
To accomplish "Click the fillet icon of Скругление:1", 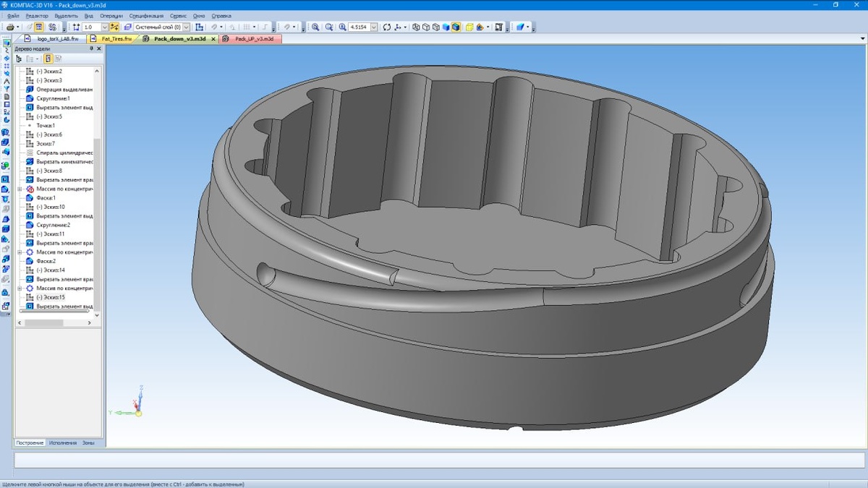I will pyautogui.click(x=30, y=98).
